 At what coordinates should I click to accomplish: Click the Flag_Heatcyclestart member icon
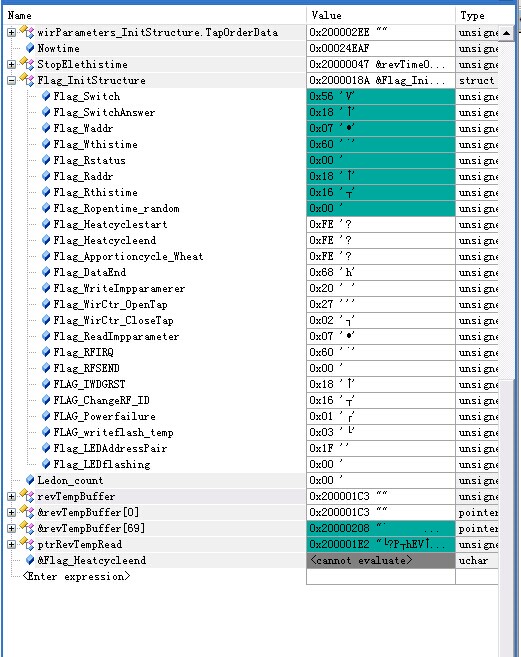click(46, 224)
